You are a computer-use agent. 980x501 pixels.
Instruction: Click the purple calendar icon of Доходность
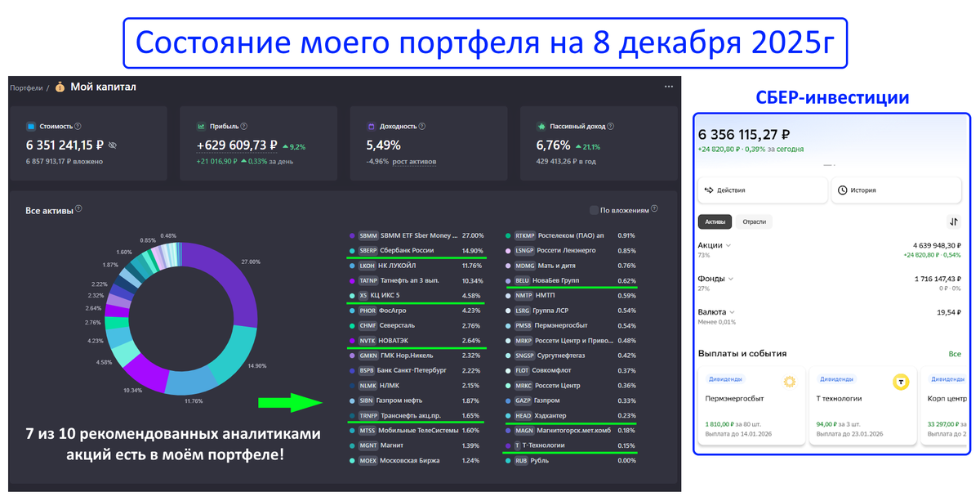point(371,127)
